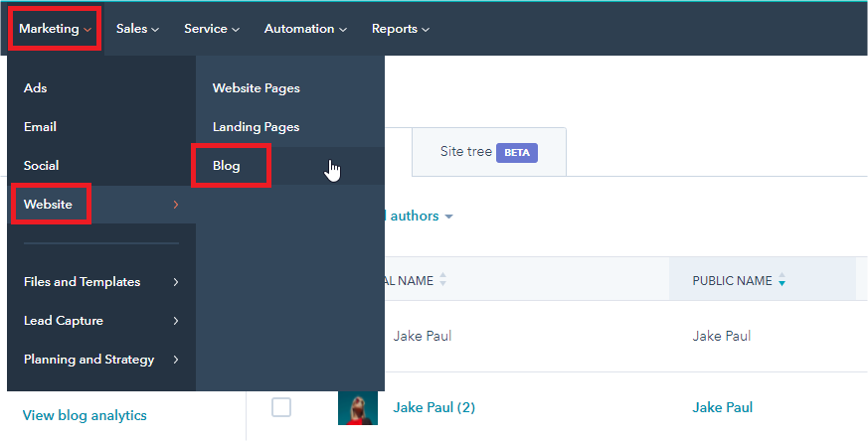Image resolution: width=868 pixels, height=441 pixels.
Task: Select Social in the Marketing menu
Action: (x=41, y=166)
